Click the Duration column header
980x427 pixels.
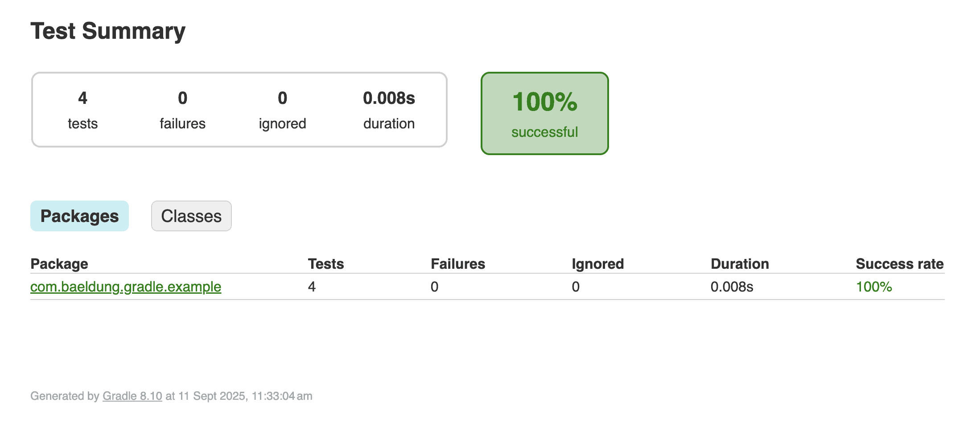(x=740, y=263)
